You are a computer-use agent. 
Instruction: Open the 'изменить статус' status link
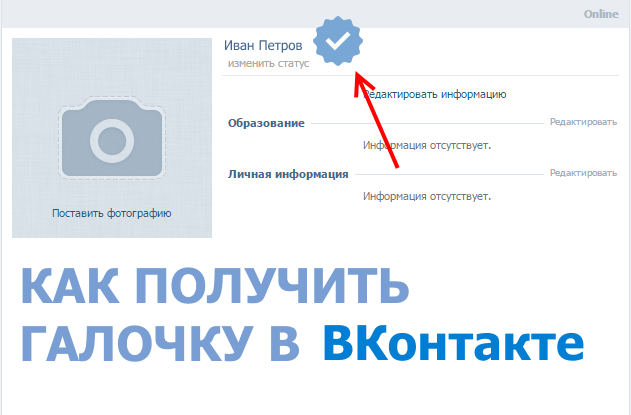click(x=268, y=64)
